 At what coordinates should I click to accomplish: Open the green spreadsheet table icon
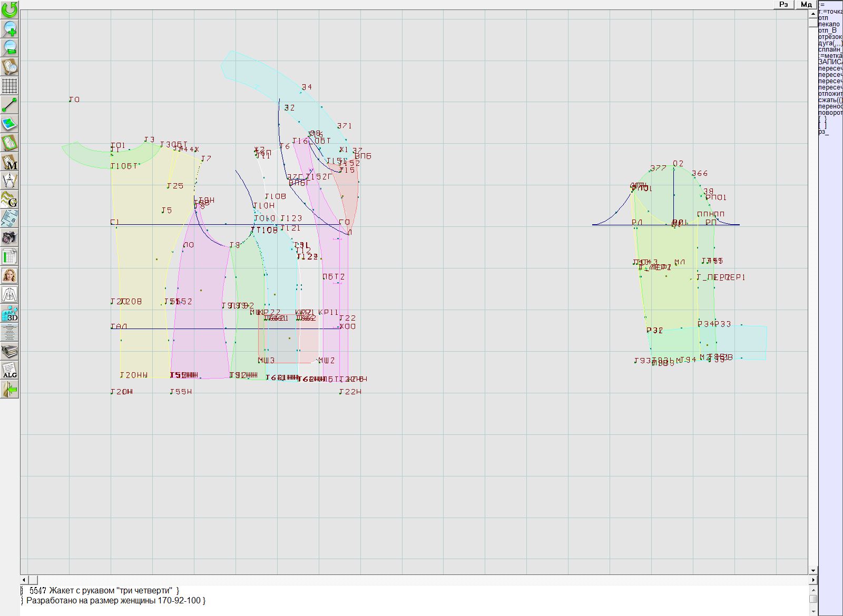9,256
